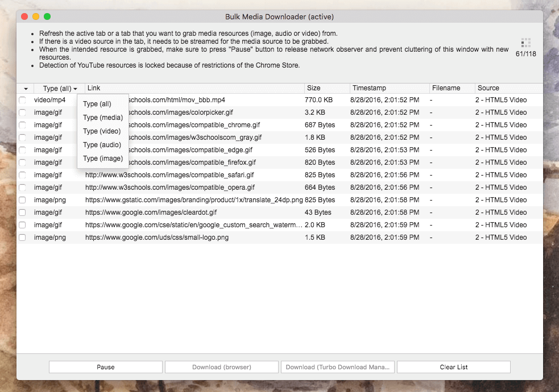This screenshot has width=559, height=392.
Task: Maximize window with the green button
Action: (47, 16)
